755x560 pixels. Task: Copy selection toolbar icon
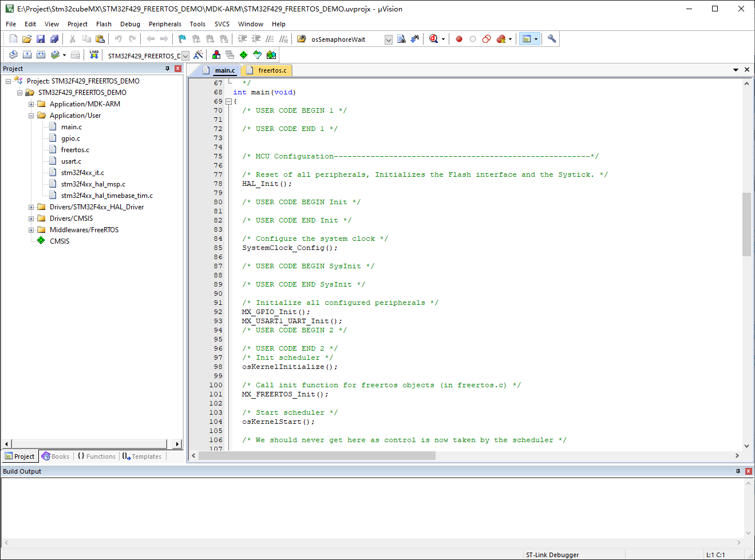click(x=86, y=39)
